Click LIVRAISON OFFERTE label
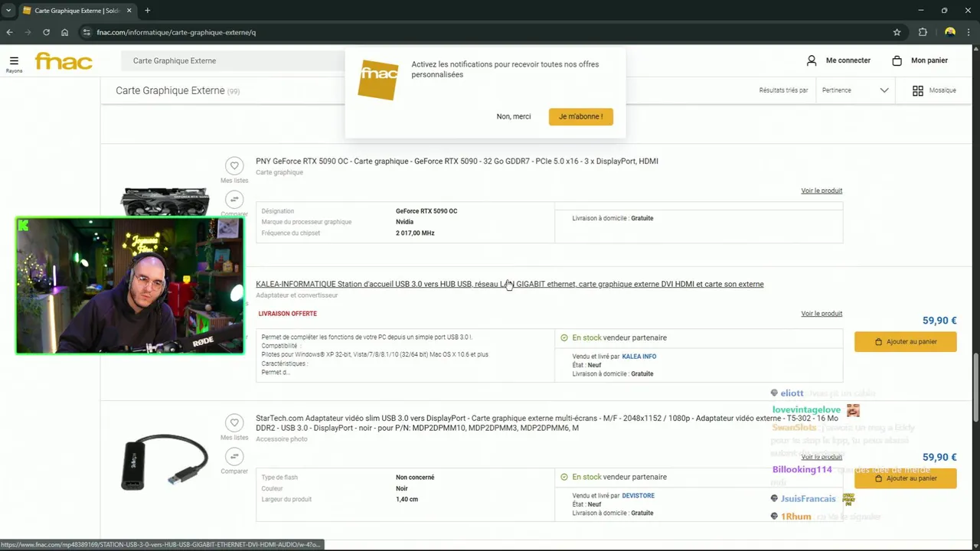Viewport: 980px width, 551px height. click(x=287, y=314)
